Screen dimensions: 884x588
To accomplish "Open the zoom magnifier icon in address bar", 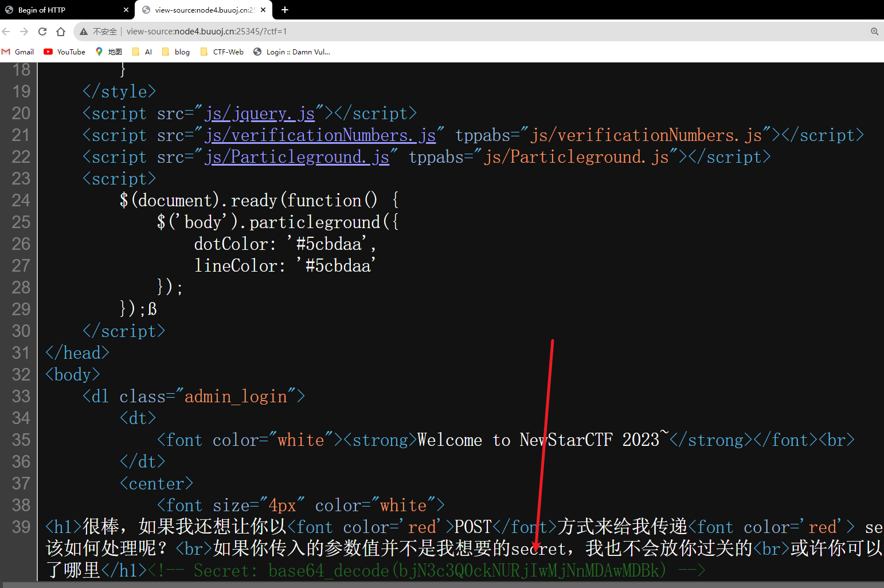I will (x=875, y=32).
